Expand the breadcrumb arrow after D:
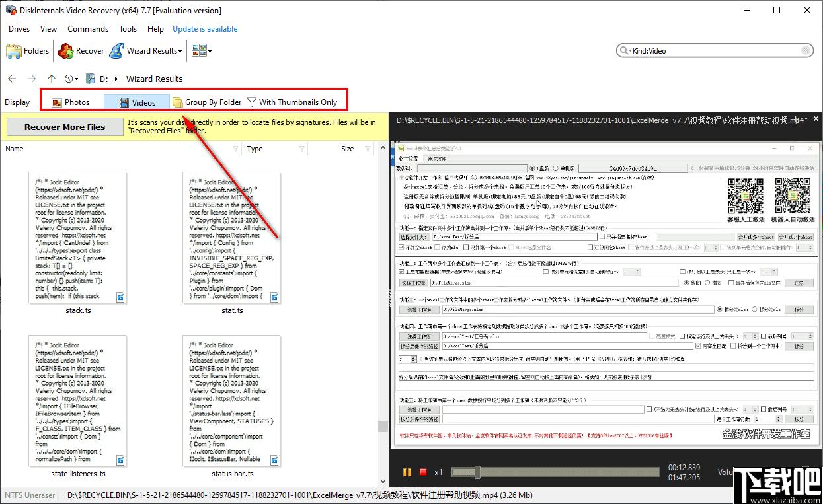Viewport: 823px width, 504px height. (x=117, y=79)
